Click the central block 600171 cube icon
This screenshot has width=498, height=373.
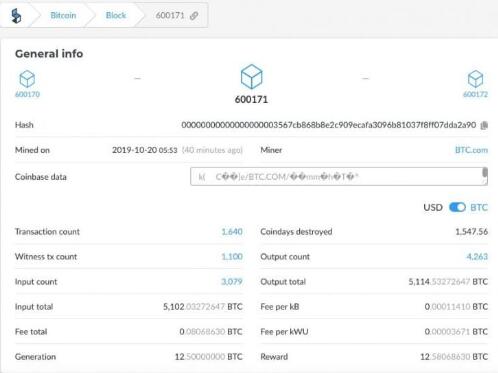coord(251,77)
